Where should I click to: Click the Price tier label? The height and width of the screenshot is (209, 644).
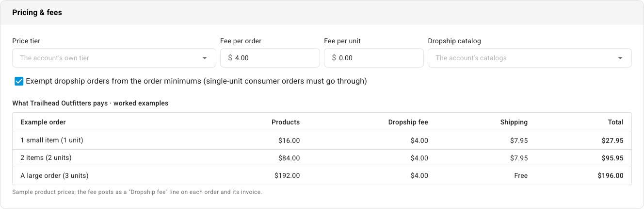[x=26, y=41]
